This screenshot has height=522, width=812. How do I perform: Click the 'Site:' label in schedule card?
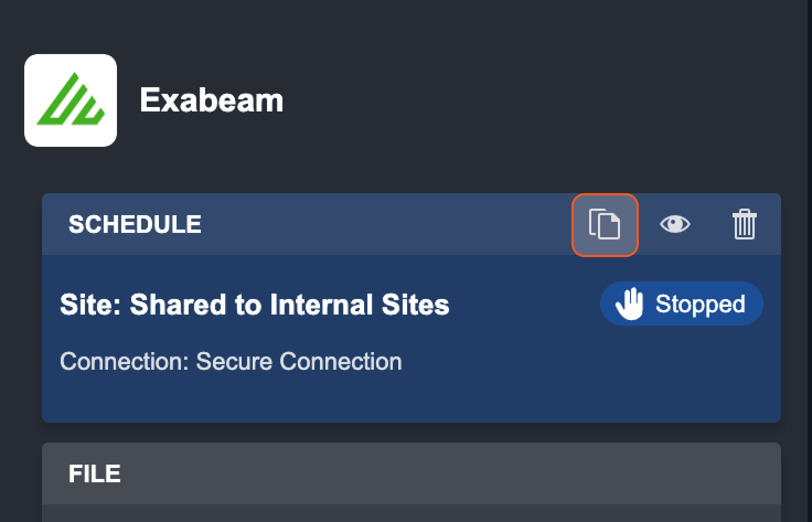click(x=90, y=305)
